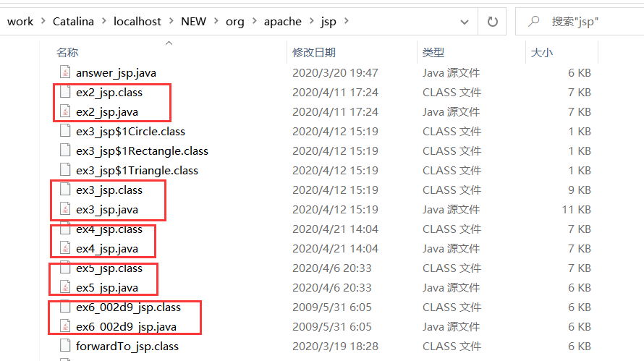Select the file name ex3_jsp$1Rectangle.class
The height and width of the screenshot is (361, 644).
coord(142,151)
